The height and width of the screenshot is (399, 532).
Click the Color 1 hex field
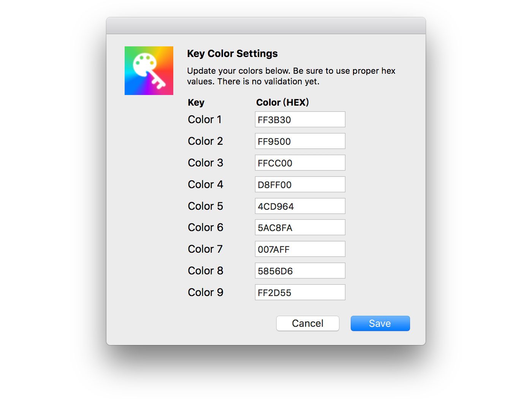coord(300,119)
